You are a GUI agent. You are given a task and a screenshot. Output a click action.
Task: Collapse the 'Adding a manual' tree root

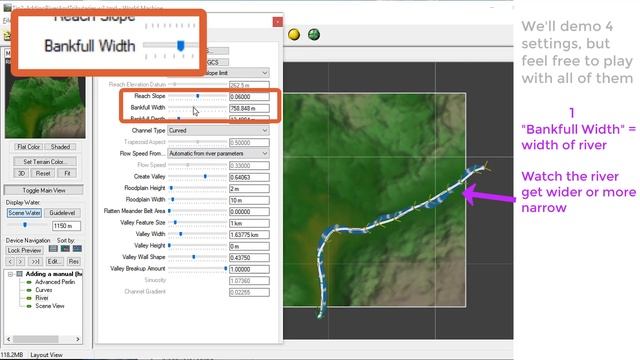(x=11, y=274)
